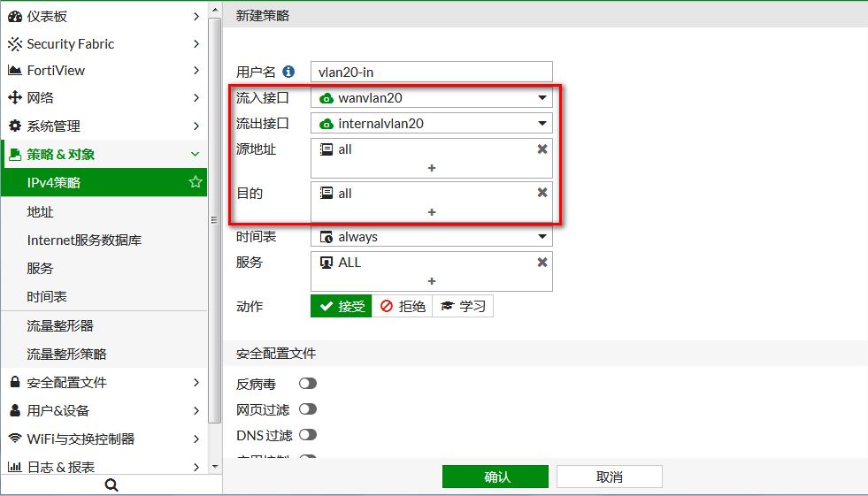Toggle DNS 过滤 on
This screenshot has height=496, width=868.
pos(308,435)
